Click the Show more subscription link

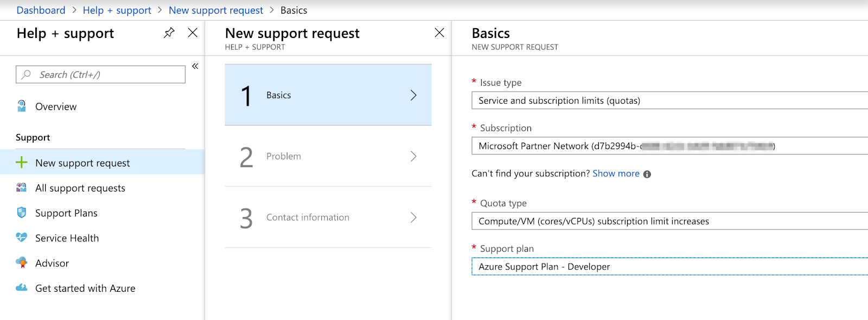tap(616, 174)
